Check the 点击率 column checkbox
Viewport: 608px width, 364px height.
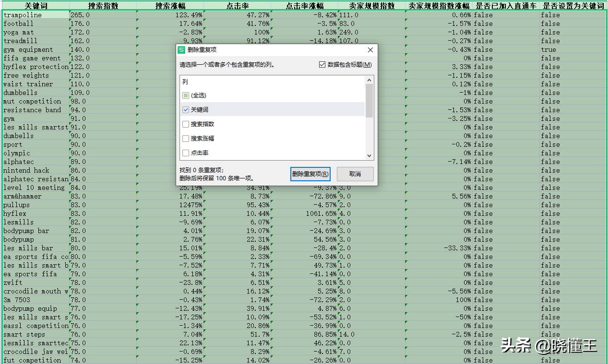pos(186,153)
